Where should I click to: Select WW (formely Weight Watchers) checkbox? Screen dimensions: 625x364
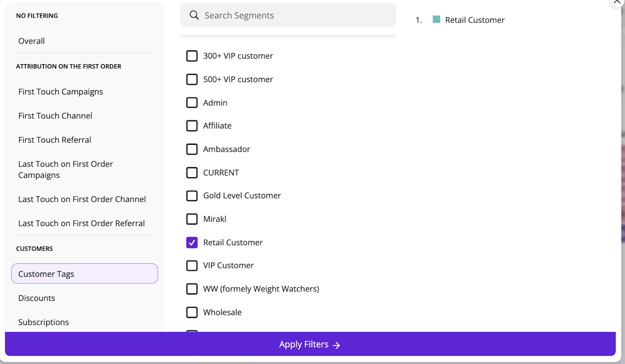[192, 289]
